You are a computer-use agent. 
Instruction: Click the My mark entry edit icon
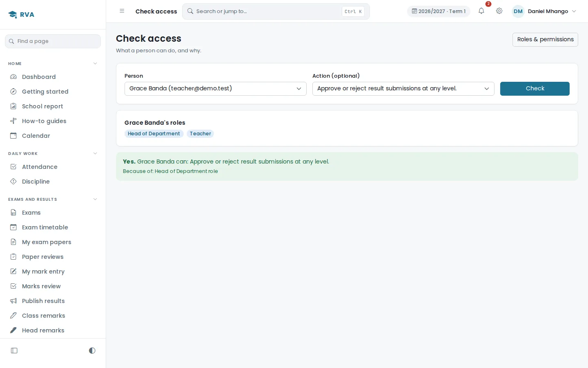click(13, 272)
